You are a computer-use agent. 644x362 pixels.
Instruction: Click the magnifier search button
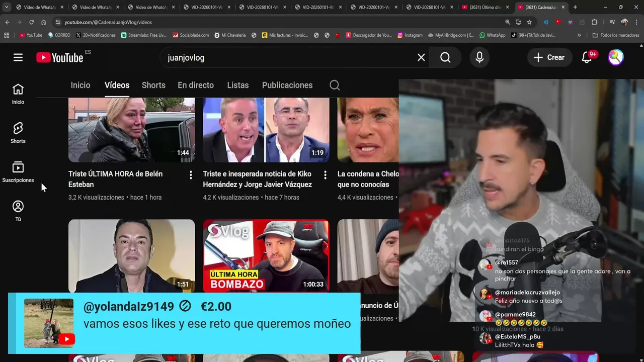coord(445,57)
